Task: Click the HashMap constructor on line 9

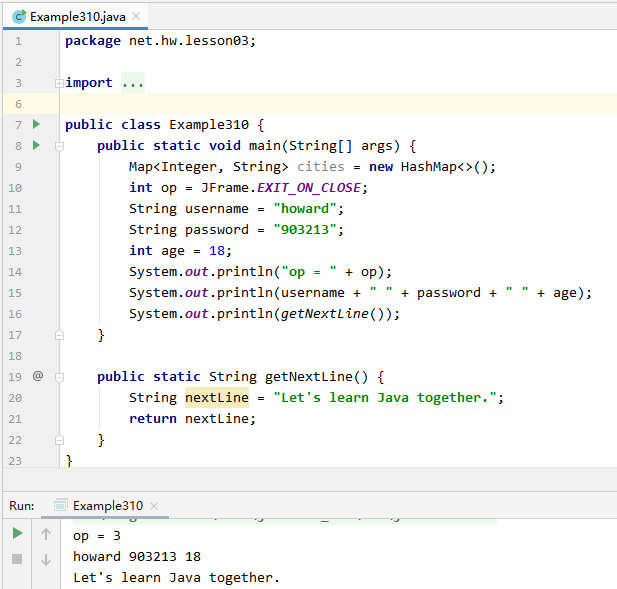Action: 443,166
